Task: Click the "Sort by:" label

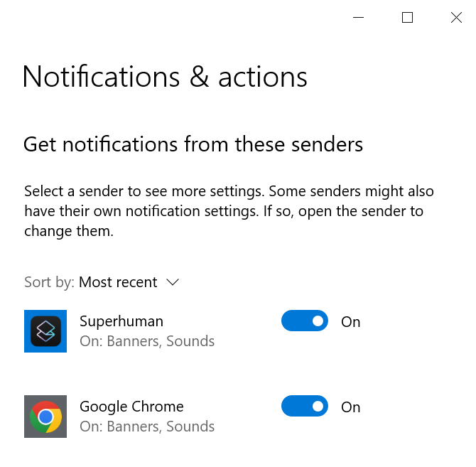Action: tap(49, 282)
